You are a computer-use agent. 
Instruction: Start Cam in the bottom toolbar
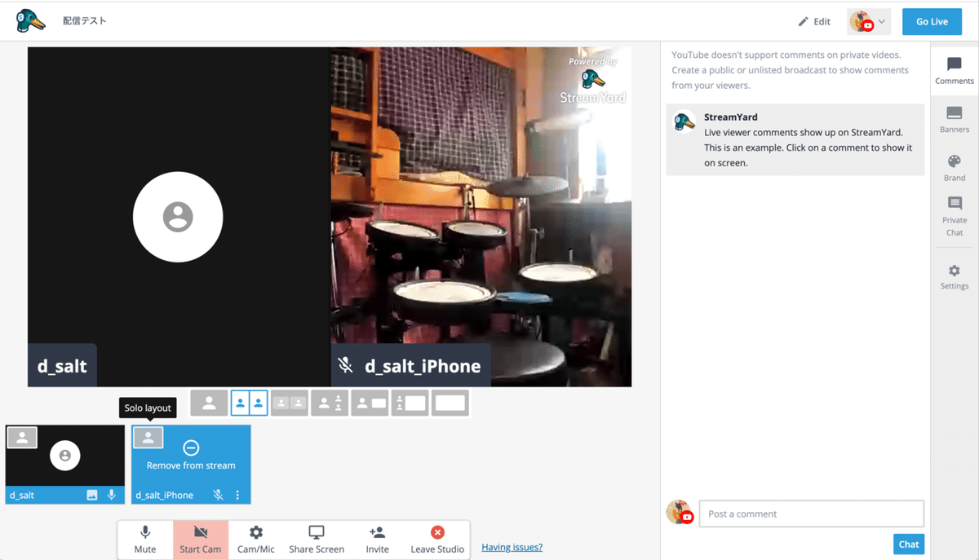pyautogui.click(x=201, y=540)
